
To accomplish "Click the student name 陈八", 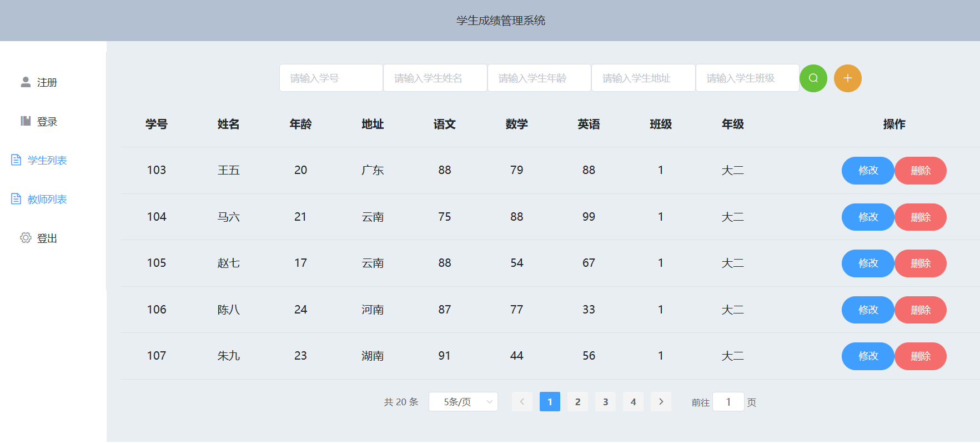I will pos(228,310).
